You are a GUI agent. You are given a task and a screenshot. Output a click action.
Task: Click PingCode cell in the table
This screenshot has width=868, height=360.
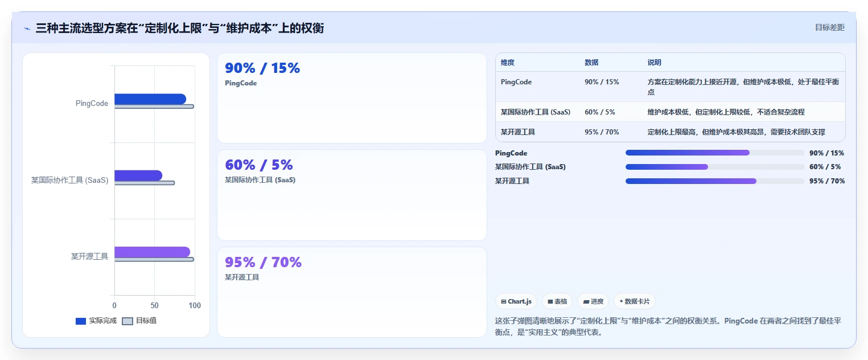(x=516, y=82)
